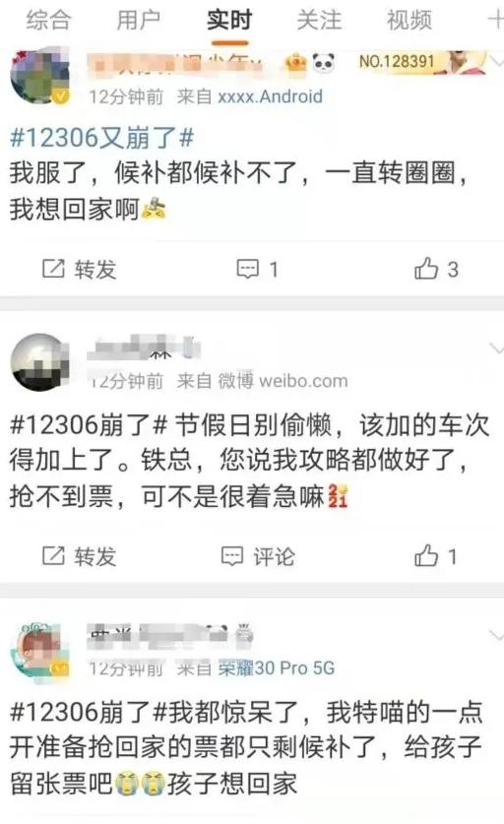This screenshot has height=824, width=504.
Task: Open the second poster's avatar
Action: 40,362
